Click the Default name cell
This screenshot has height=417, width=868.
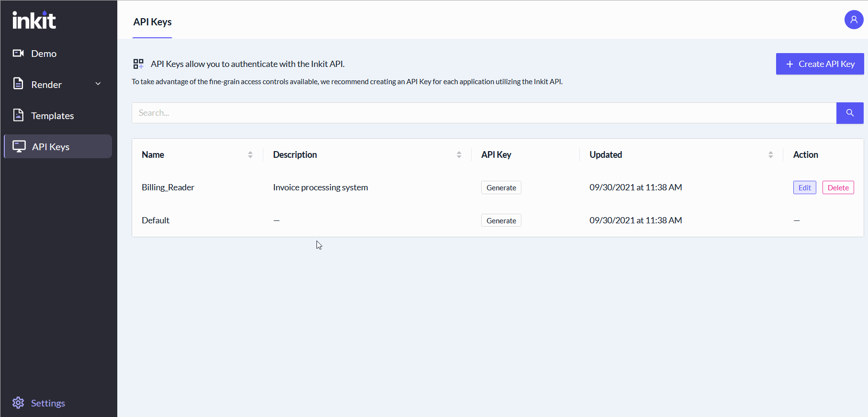coord(156,220)
